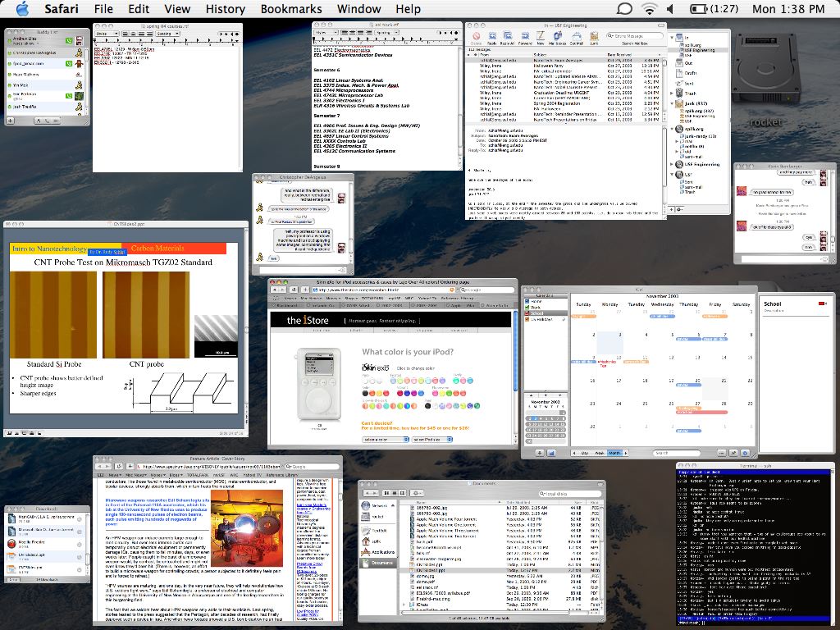Toggle the Work calendar checkbox in iCal
Image resolution: width=840 pixels, height=630 pixels.
[527, 307]
